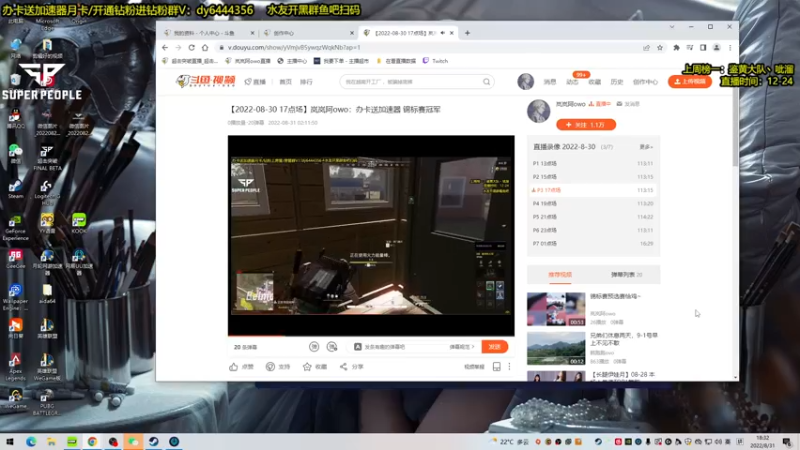Open Chrome from the taskbar
Screen dimensions: 800x450
92,441
